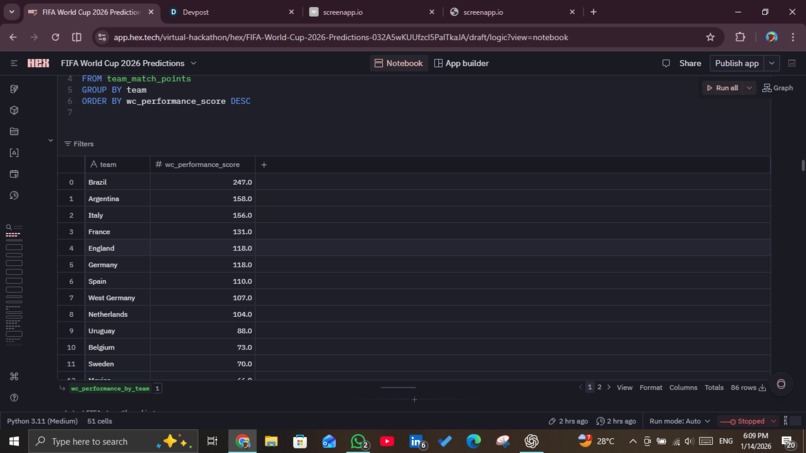
Task: Open the comments icon next to Share
Action: click(x=666, y=63)
